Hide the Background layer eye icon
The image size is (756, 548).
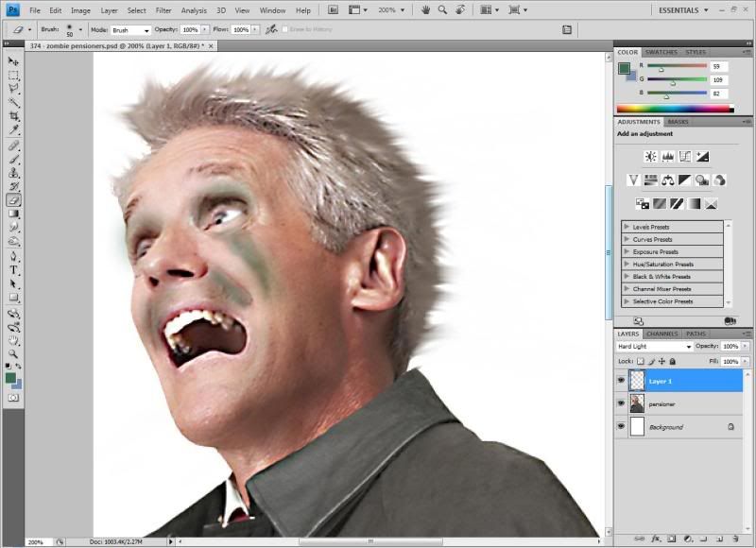(621, 427)
